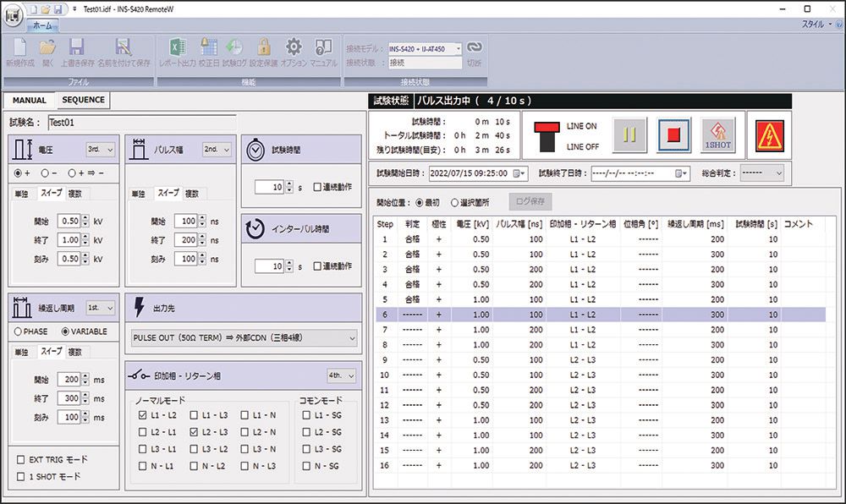The width and height of the screenshot is (846, 504).
Task: Click the Excel report output (レポート出力) icon
Action: pos(177,47)
